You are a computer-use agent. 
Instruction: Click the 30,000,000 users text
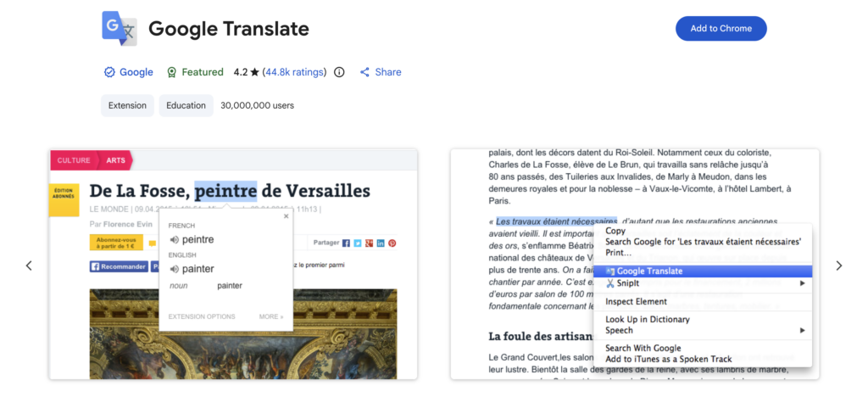(x=258, y=105)
